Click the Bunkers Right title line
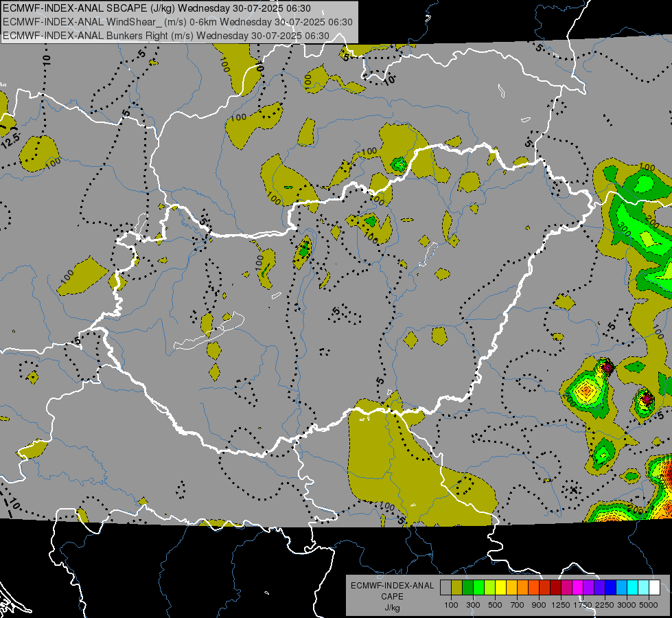Image resolution: width=672 pixels, height=618 pixels. (166, 36)
